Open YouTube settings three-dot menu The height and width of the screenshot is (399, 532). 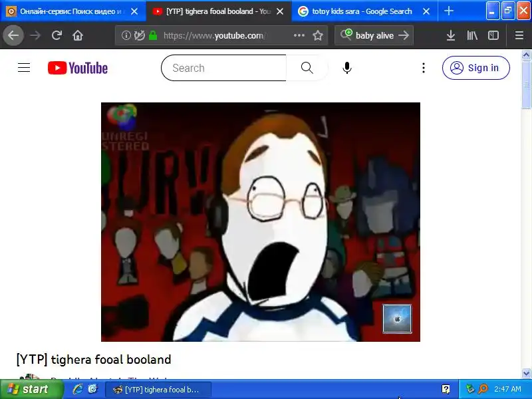point(424,68)
